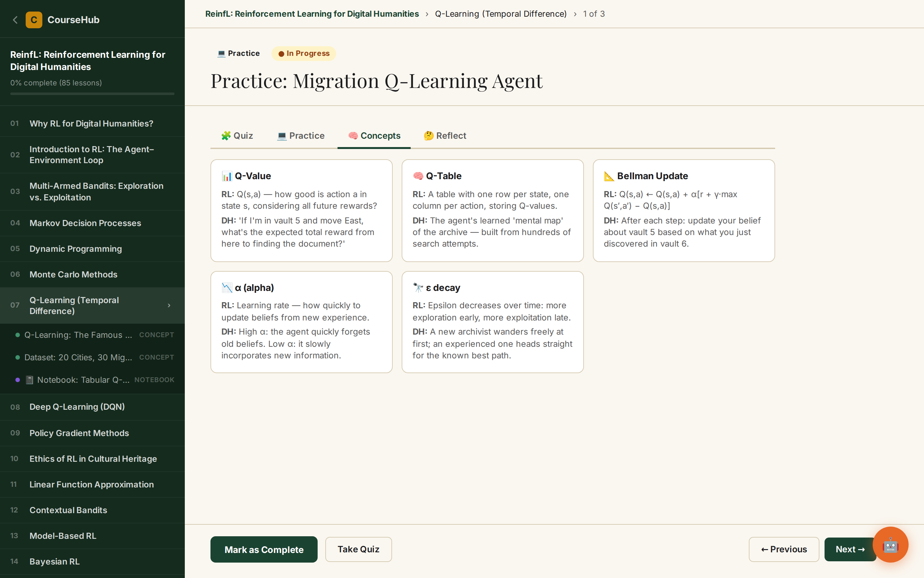
Task: Switch to the Quiz tab
Action: [237, 136]
